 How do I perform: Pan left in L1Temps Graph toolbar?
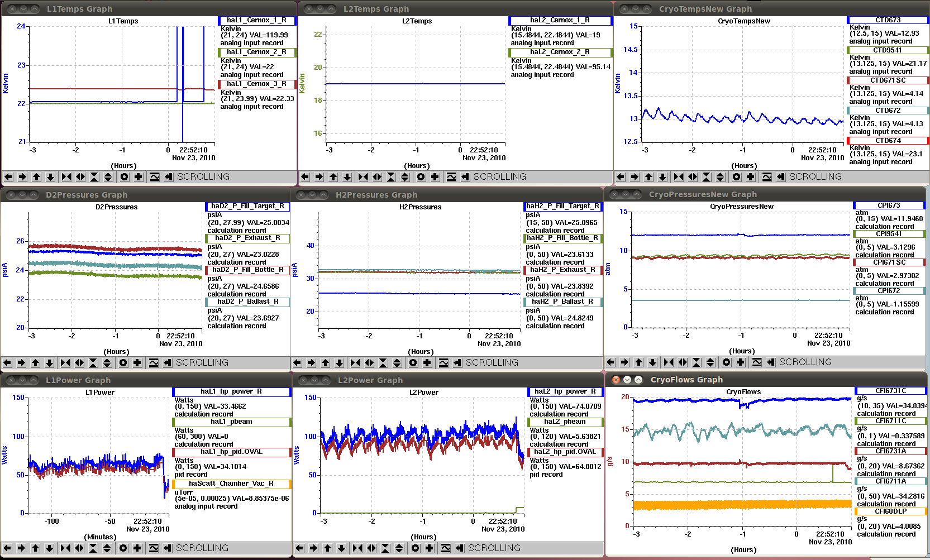coord(8,177)
